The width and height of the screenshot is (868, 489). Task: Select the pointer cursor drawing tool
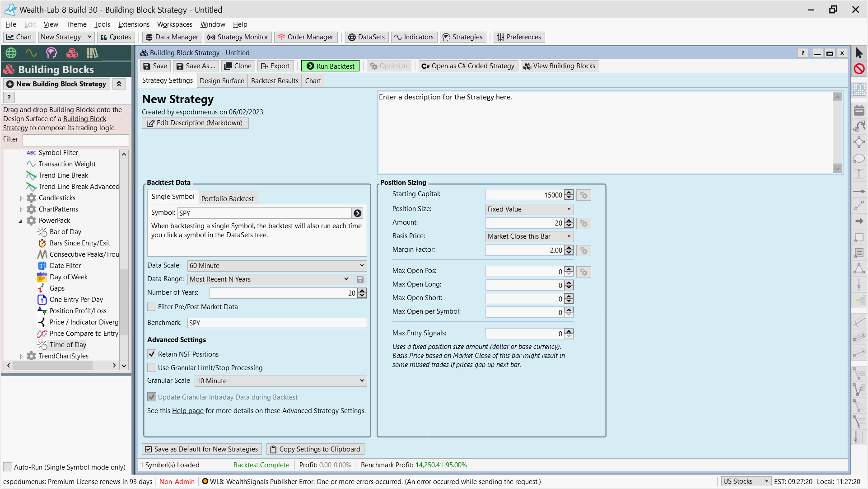point(859,53)
